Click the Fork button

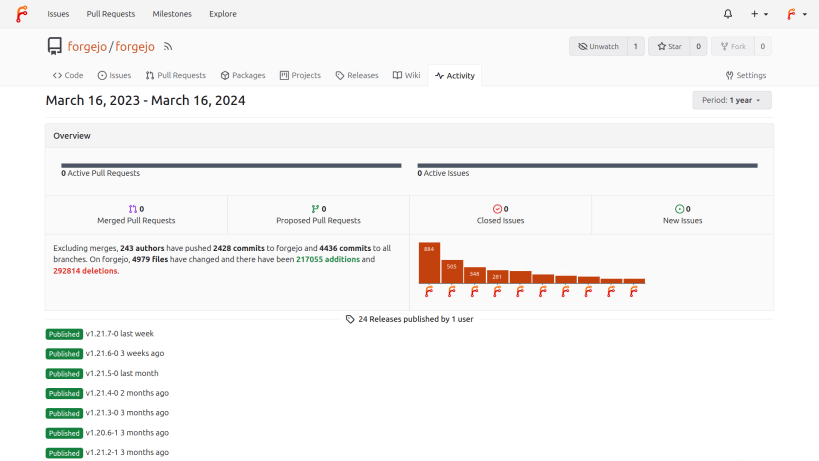[x=733, y=46]
